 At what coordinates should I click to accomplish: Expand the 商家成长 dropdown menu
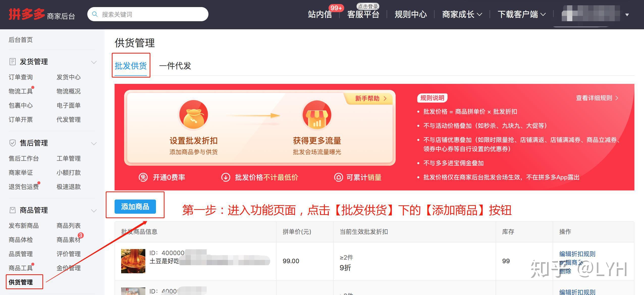point(462,14)
